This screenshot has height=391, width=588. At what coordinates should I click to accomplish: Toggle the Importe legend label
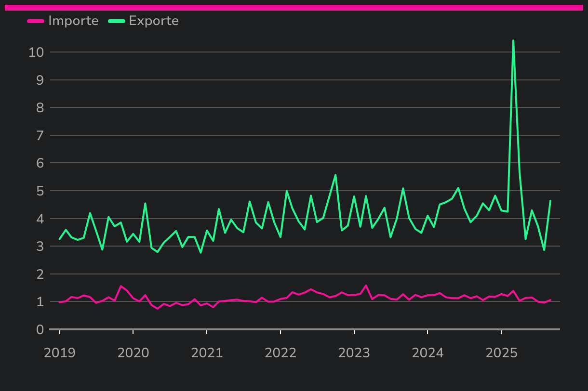[x=73, y=21]
